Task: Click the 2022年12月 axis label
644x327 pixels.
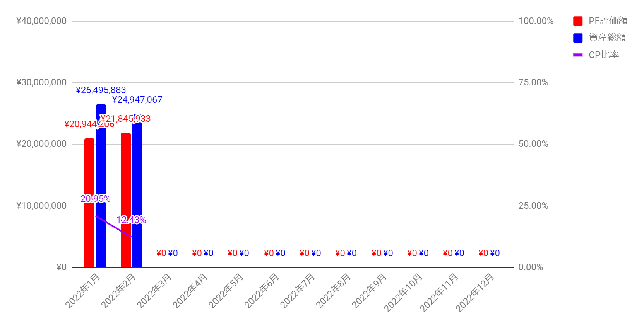Action: click(475, 292)
